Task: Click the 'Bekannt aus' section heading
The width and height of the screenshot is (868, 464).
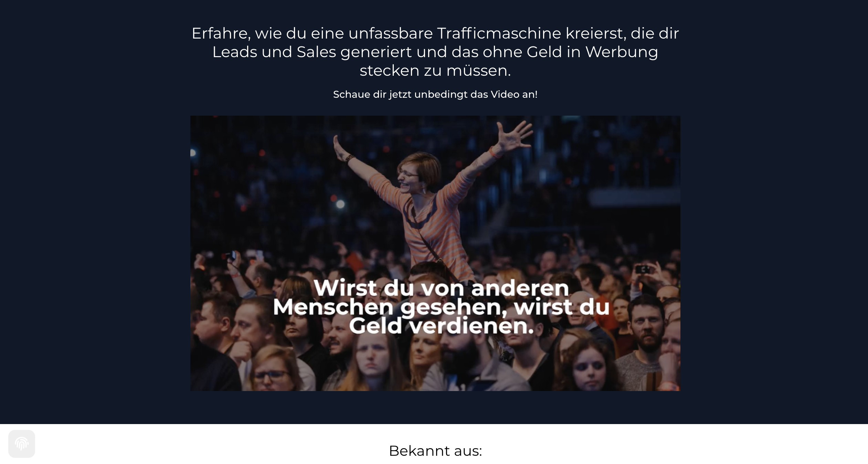Action: tap(434, 450)
